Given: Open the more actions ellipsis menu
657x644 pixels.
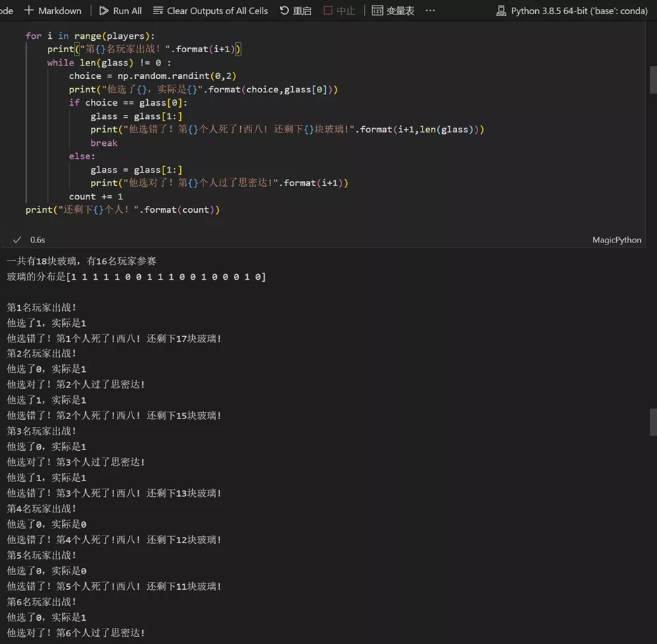Looking at the screenshot, I should [430, 10].
